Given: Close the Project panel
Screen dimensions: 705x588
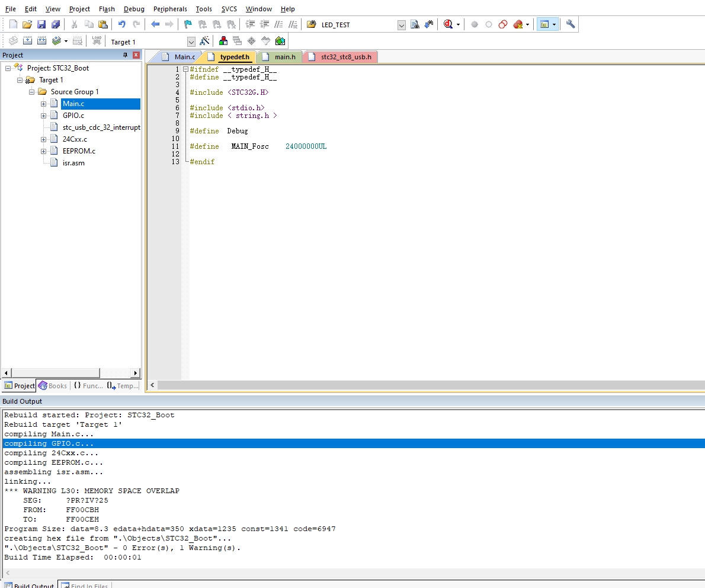Looking at the screenshot, I should tap(136, 55).
